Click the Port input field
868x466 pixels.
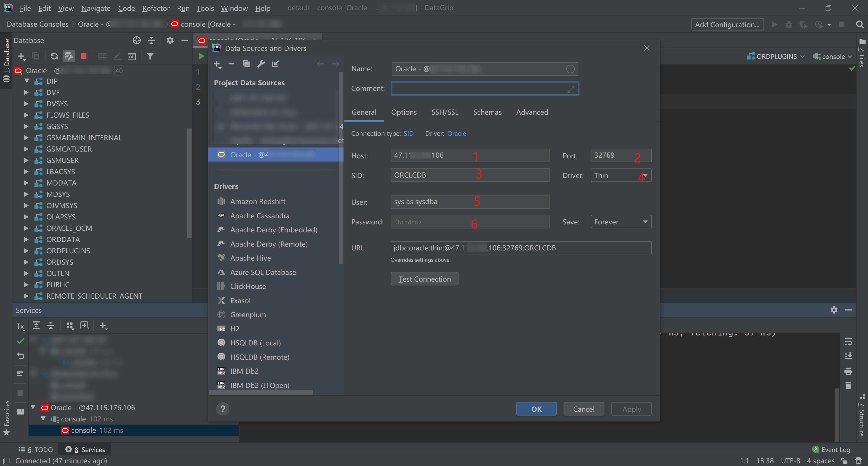pos(621,155)
